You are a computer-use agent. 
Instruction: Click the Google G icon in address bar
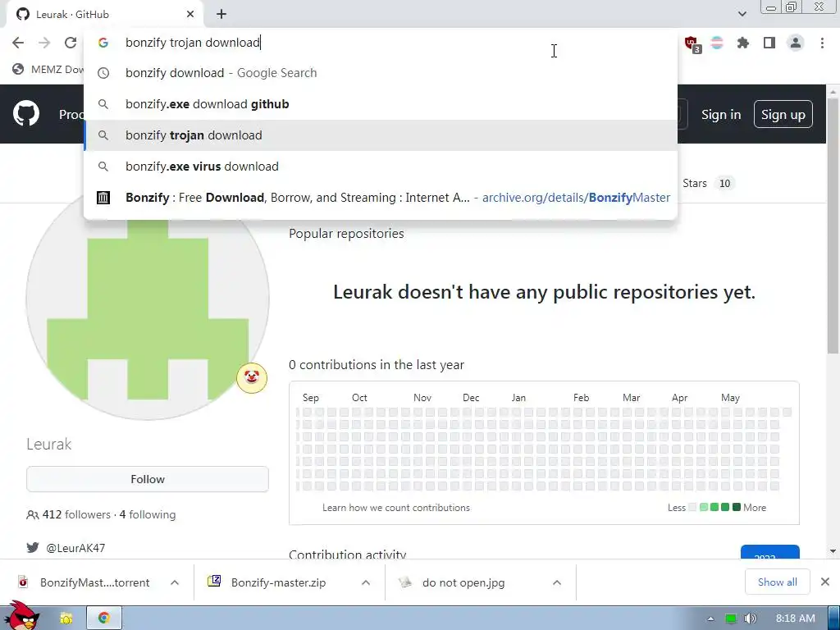103,43
